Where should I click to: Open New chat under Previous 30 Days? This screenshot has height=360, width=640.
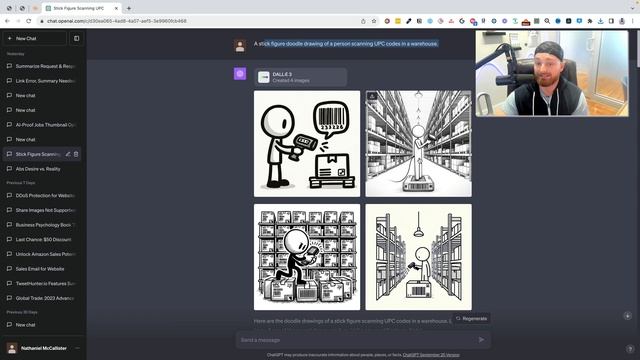pos(42,325)
